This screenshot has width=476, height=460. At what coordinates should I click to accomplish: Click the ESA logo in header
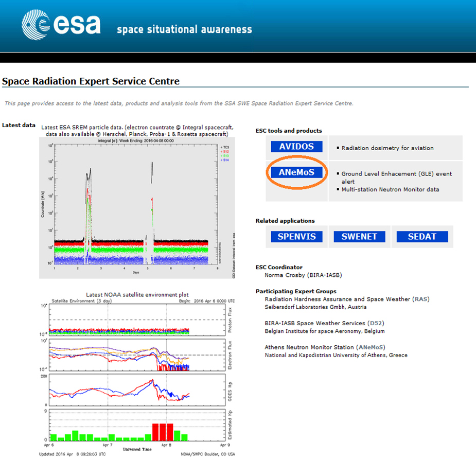(x=61, y=25)
